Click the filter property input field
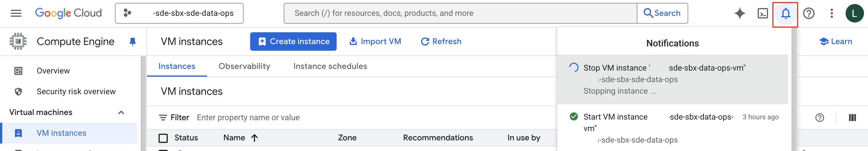This screenshot has height=151, width=868. click(x=303, y=118)
